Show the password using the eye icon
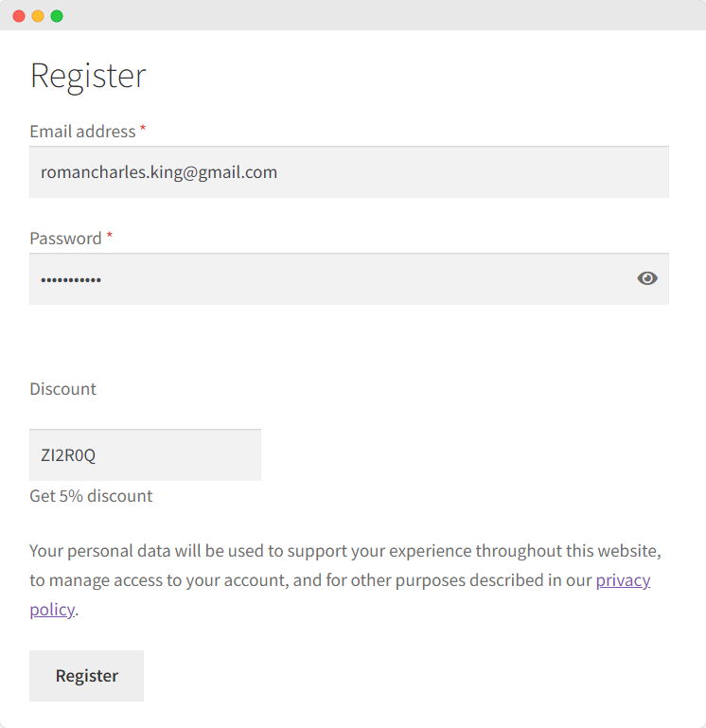 pos(647,278)
